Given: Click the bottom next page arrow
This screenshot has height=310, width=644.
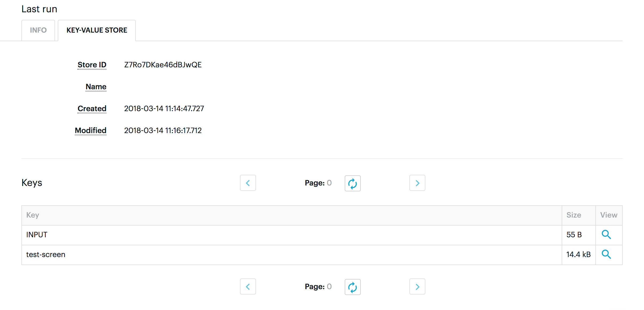Looking at the screenshot, I should [417, 287].
